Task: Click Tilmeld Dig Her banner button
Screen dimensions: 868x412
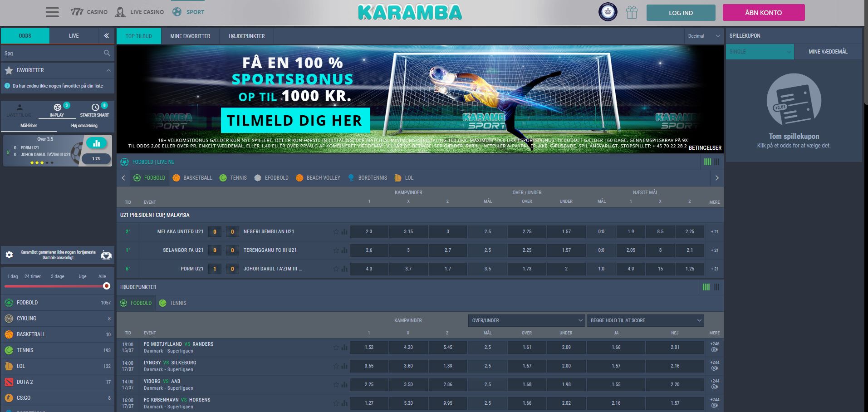Action: (x=295, y=120)
